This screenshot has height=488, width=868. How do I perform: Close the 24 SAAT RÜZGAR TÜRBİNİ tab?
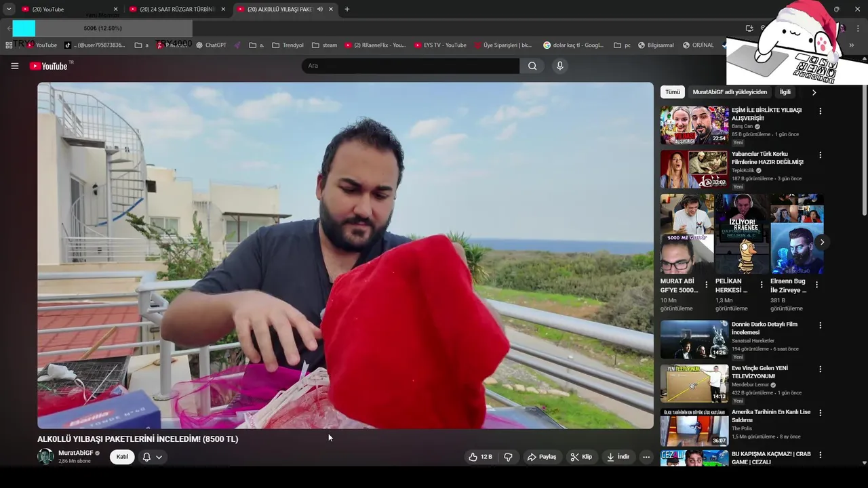click(223, 9)
